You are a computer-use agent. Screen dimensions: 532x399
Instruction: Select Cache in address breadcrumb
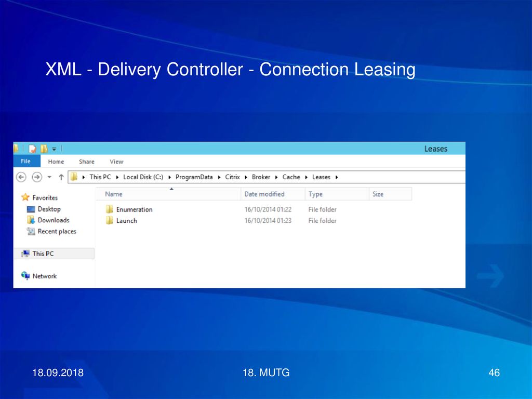pos(291,177)
